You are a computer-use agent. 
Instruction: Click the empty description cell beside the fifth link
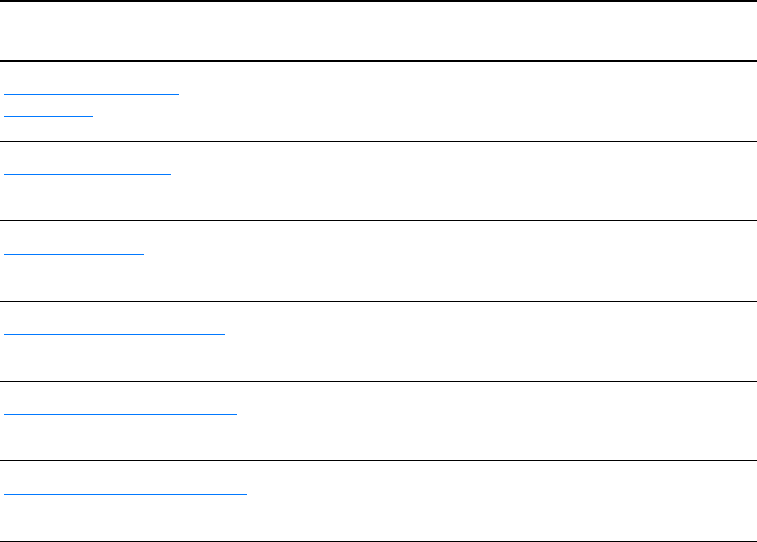[x=500, y=421]
